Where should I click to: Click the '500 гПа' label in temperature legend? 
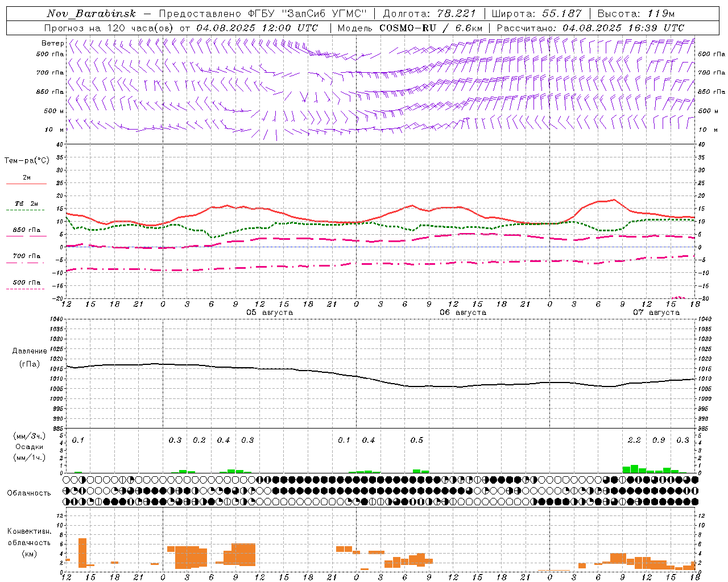coord(27,282)
